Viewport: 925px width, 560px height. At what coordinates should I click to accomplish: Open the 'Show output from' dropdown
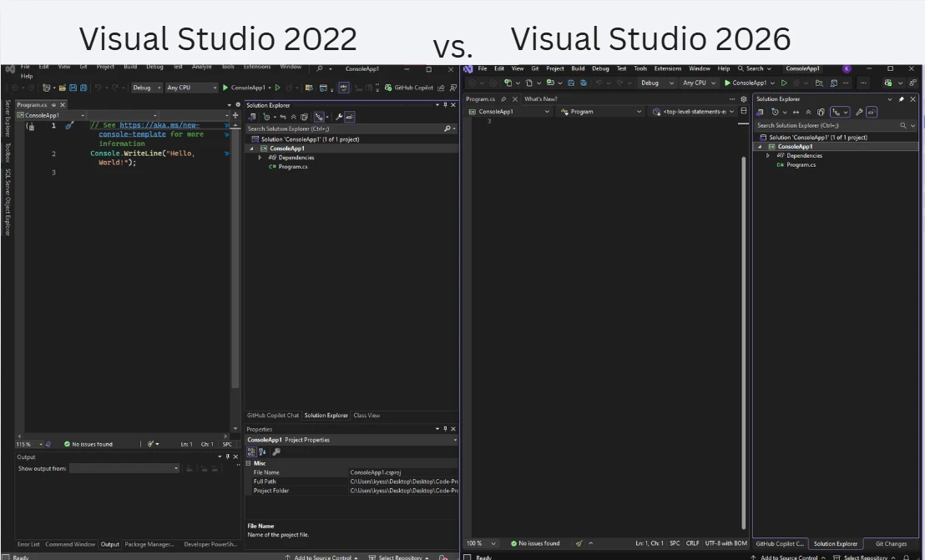(x=124, y=468)
